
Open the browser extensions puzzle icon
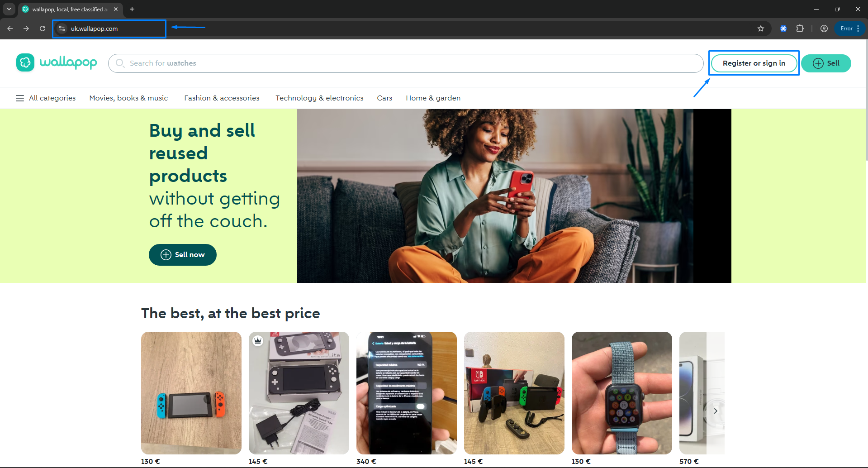pyautogui.click(x=800, y=29)
